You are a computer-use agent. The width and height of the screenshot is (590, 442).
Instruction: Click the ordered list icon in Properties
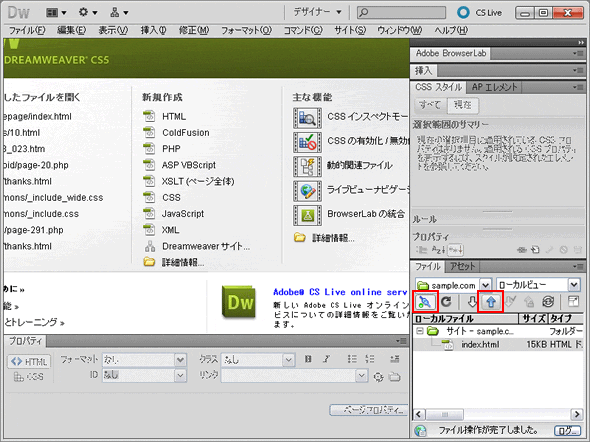(370, 359)
